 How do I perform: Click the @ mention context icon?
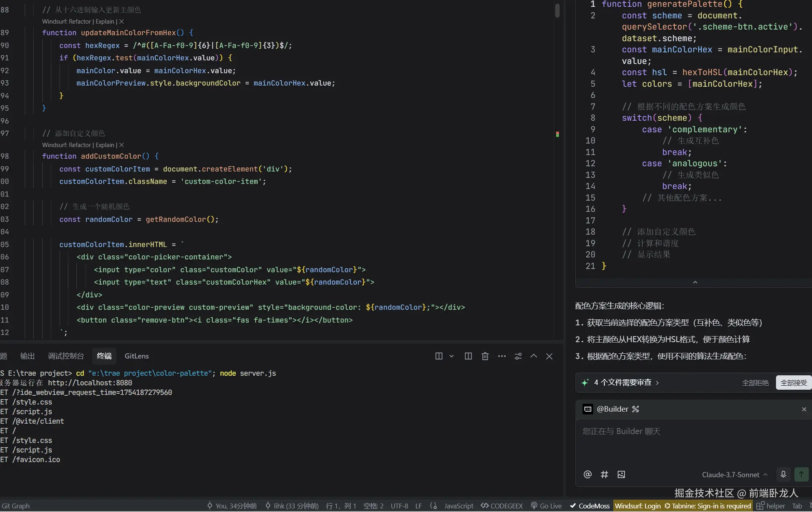587,474
